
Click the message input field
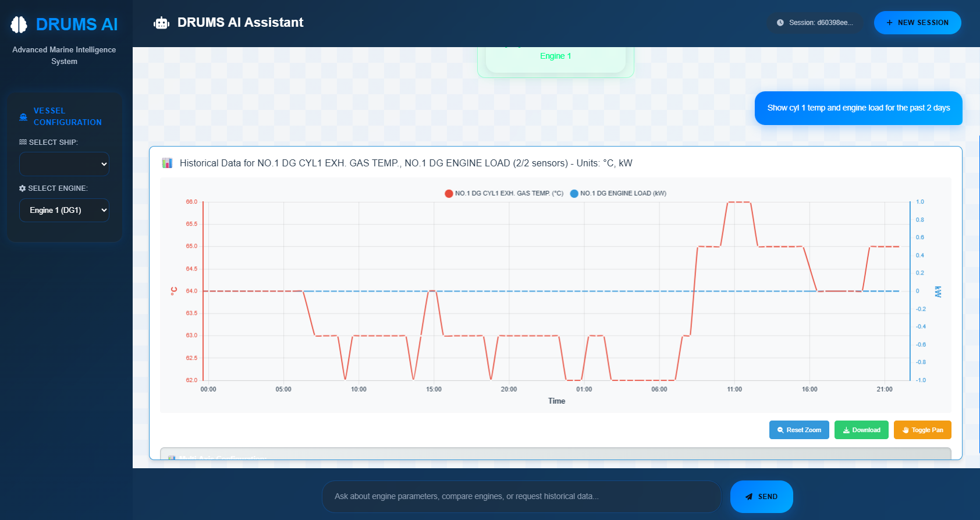point(521,497)
